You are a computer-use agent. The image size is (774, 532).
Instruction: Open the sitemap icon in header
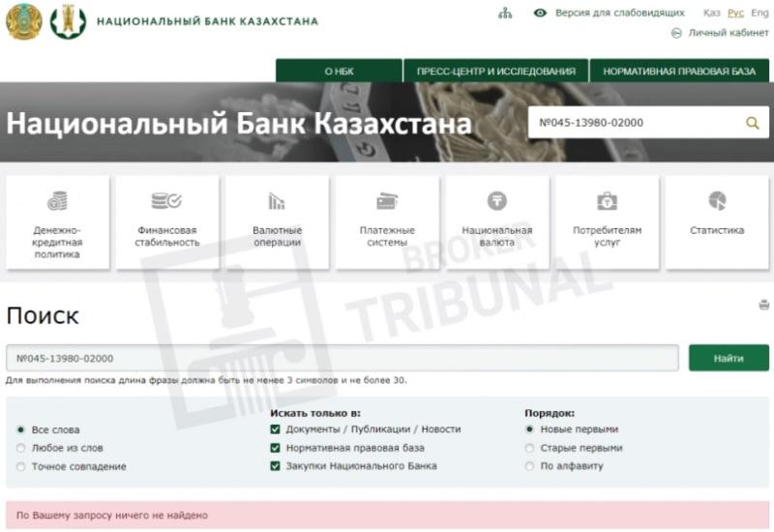(505, 14)
